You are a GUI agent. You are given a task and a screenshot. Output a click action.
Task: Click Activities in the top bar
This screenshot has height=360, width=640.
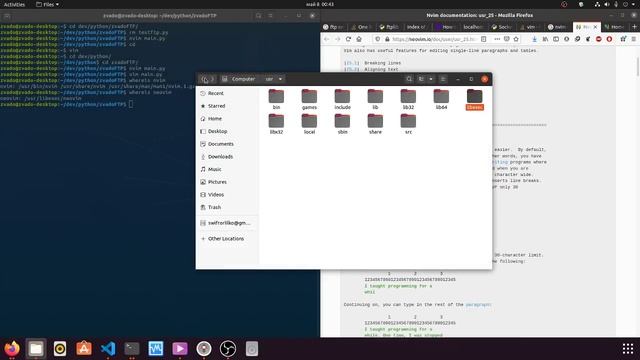click(x=14, y=4)
